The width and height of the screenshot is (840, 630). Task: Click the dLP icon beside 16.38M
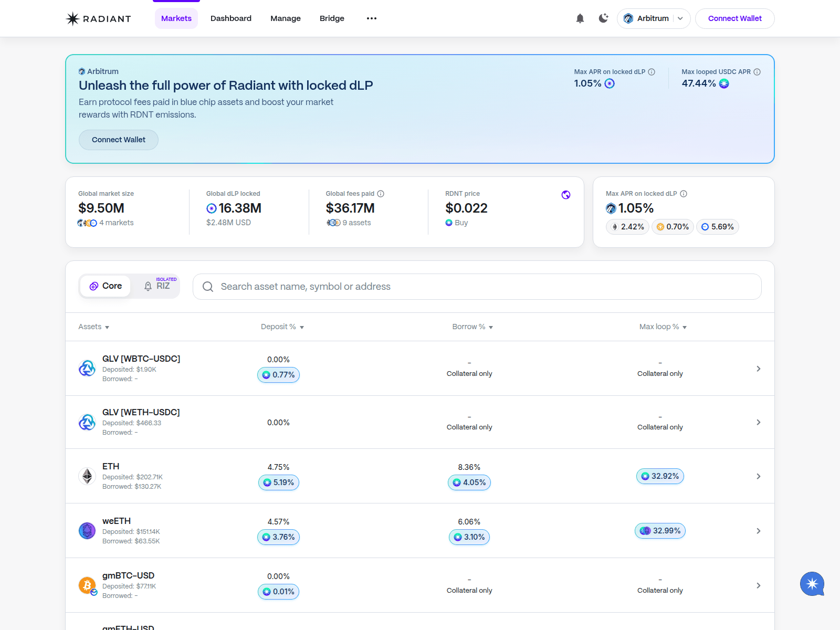tap(212, 208)
